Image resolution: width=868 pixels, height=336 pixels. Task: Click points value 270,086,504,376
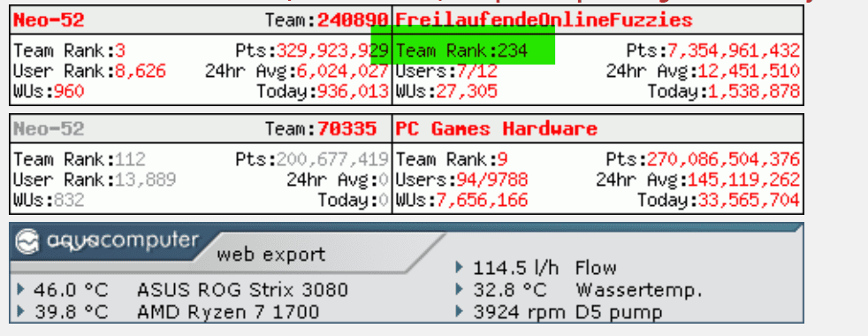point(724,159)
